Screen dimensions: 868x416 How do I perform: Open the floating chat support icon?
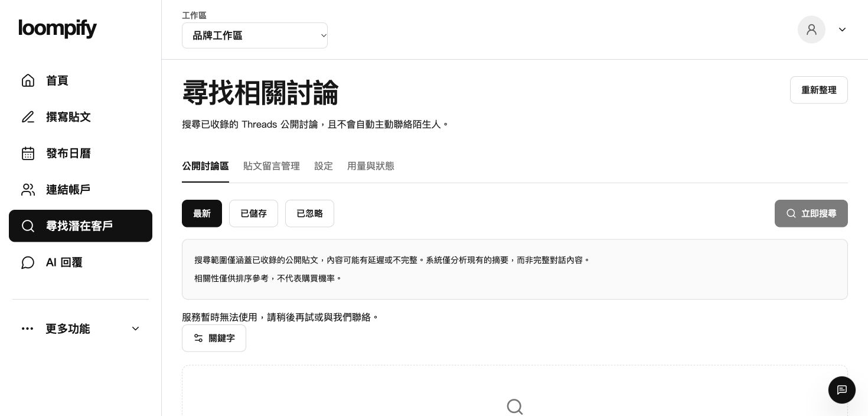(x=842, y=390)
